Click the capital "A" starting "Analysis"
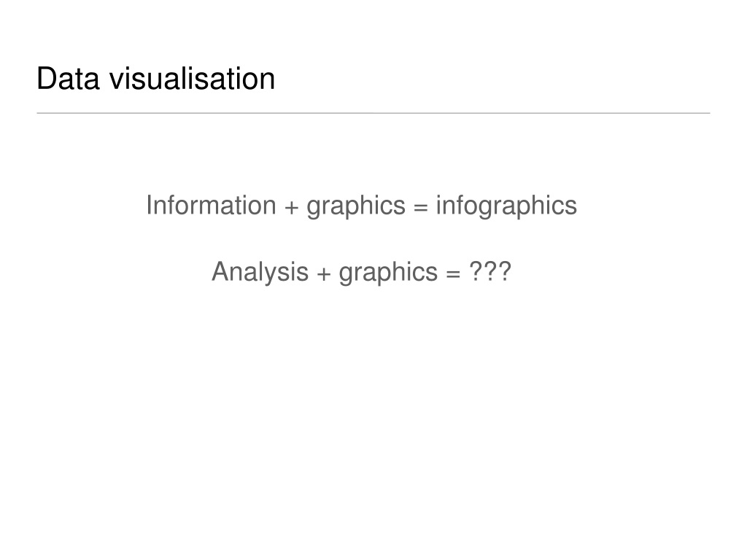The image size is (747, 560). 220,272
